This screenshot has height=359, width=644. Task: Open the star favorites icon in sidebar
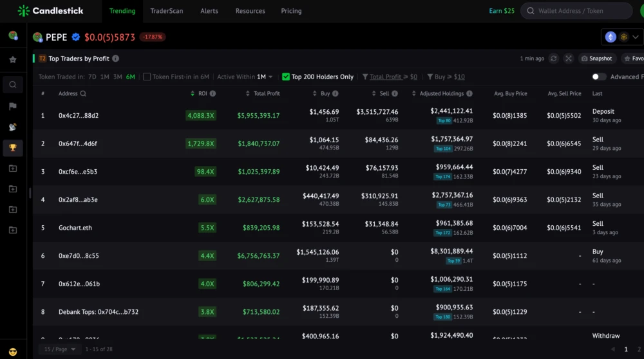[13, 60]
